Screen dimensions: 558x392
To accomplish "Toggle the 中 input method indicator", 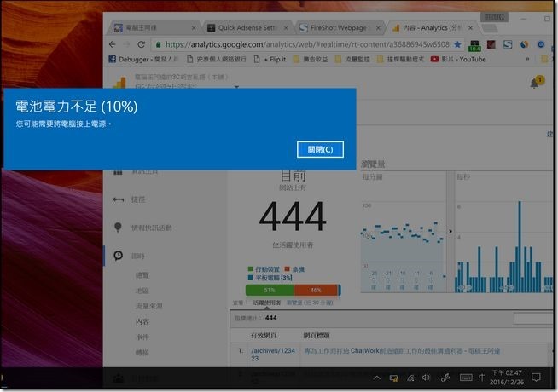I will coord(482,378).
